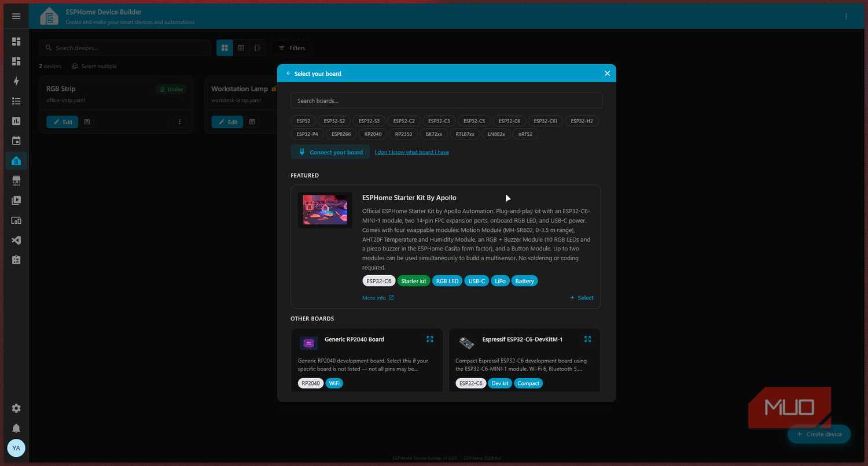Viewport: 868px width, 466px height.
Task: Toggle the ESP32-S2 board filter chip
Action: point(334,121)
